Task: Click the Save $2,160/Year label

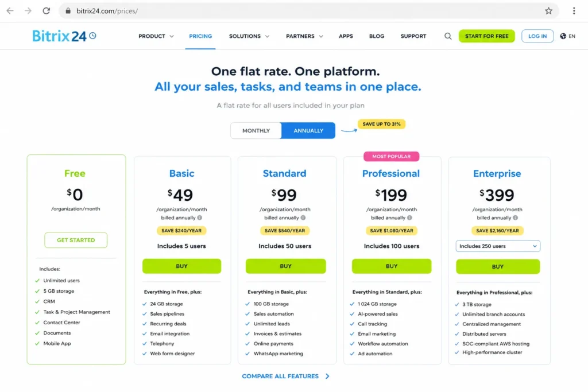Action: point(497,231)
